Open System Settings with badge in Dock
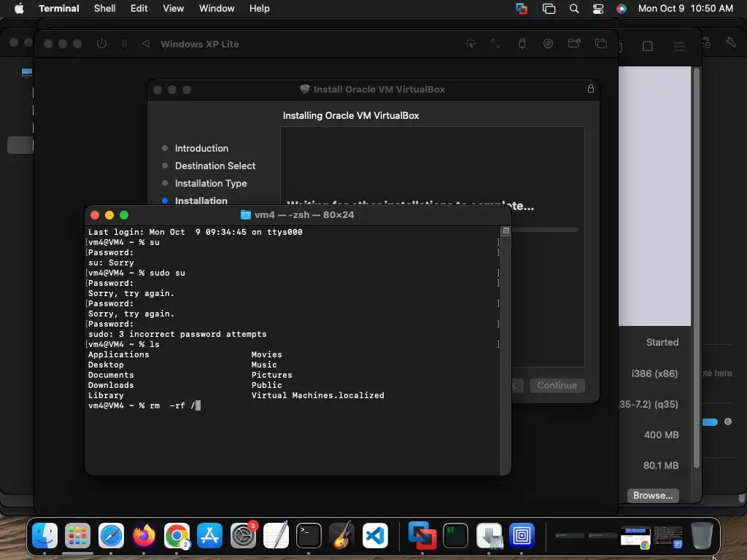Screen dimensions: 747x560 coord(243,536)
